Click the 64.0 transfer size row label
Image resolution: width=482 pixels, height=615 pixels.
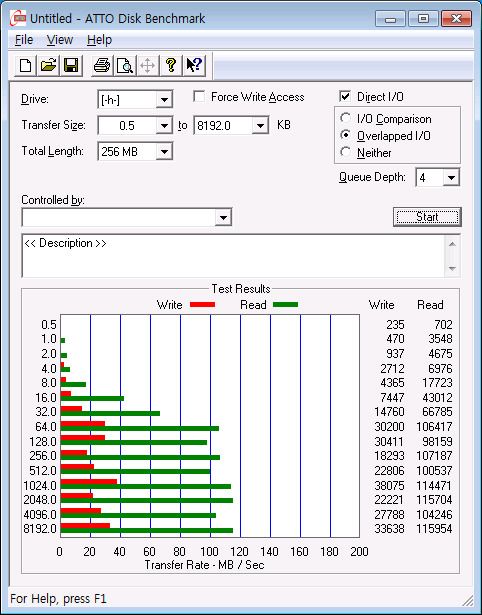(x=46, y=426)
